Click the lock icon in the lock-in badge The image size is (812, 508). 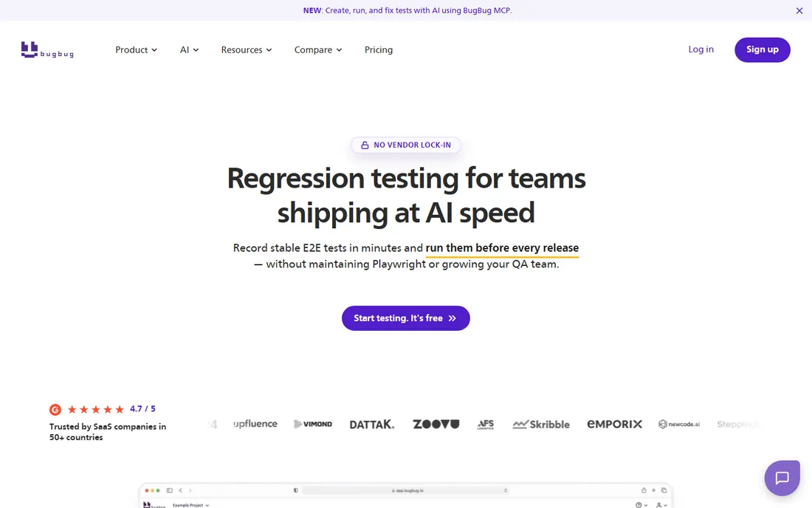click(x=365, y=145)
